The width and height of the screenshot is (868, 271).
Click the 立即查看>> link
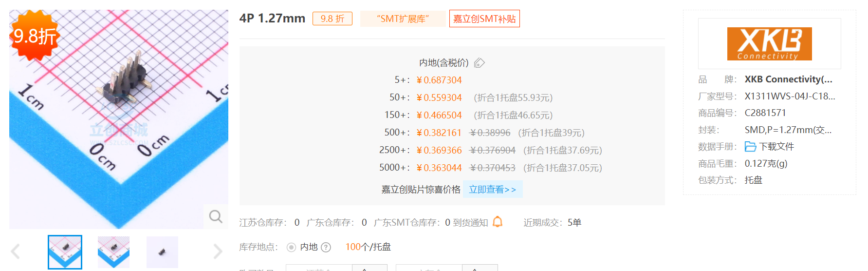(493, 190)
